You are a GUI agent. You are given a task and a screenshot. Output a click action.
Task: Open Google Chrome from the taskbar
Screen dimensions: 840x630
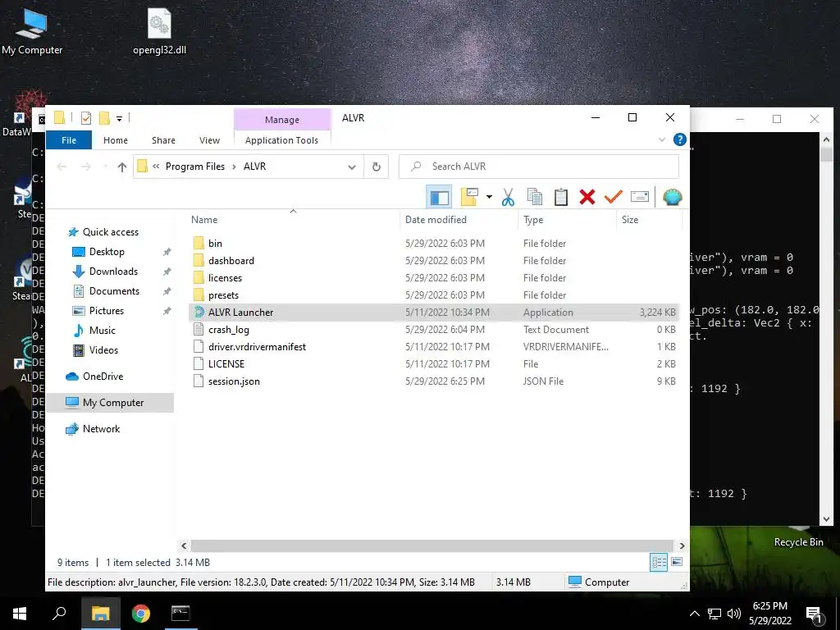[x=141, y=614]
